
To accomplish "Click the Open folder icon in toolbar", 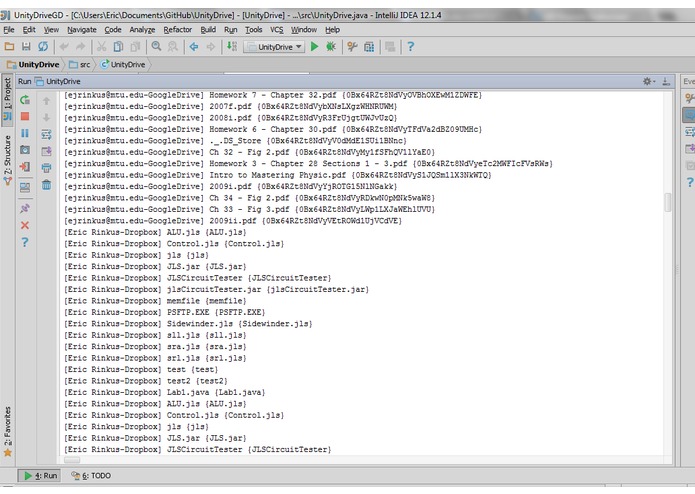I will click(x=9, y=47).
